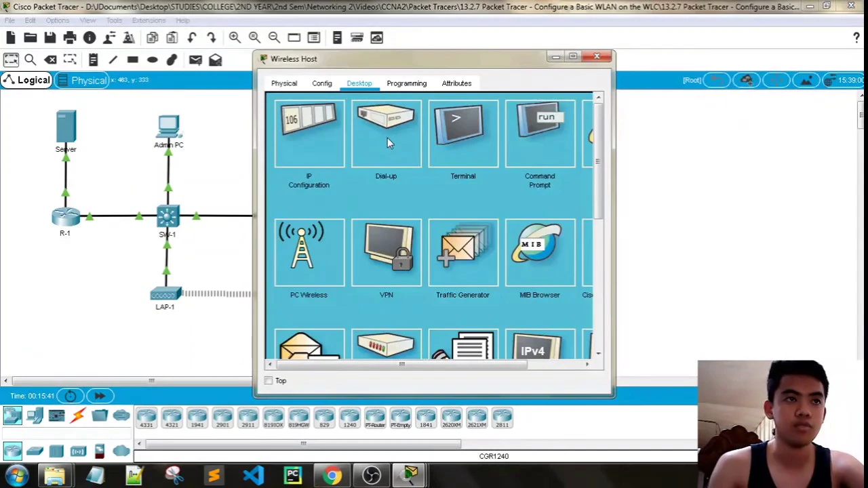Viewport: 868px width, 488px height.
Task: Click the New file toolbar icon
Action: click(11, 38)
